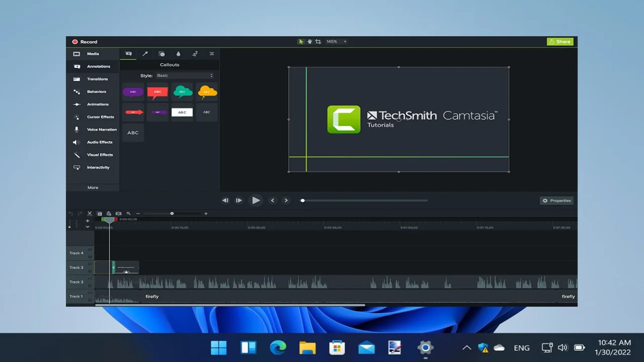644x362 pixels.
Task: Toggle Track 4 visibility eye
Action: tap(90, 250)
